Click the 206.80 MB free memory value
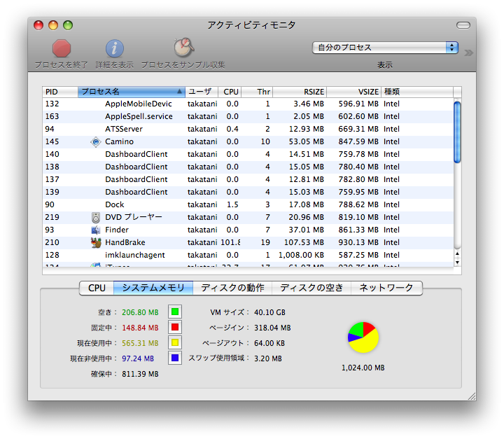The image size is (504, 439). [140, 312]
